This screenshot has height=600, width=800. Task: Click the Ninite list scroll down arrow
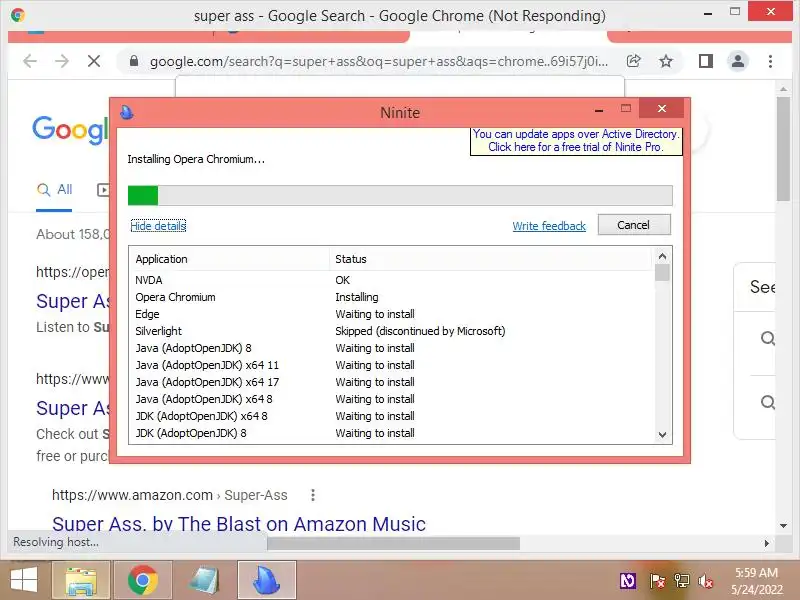coord(662,435)
